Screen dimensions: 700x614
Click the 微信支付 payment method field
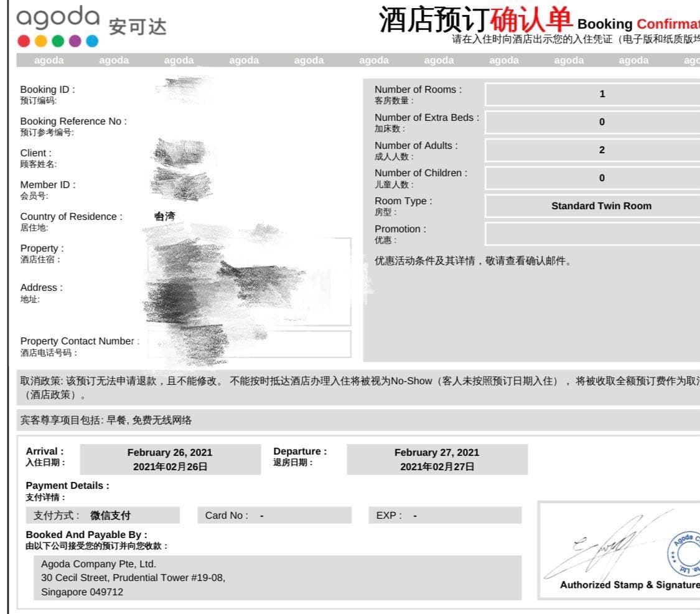tap(103, 515)
